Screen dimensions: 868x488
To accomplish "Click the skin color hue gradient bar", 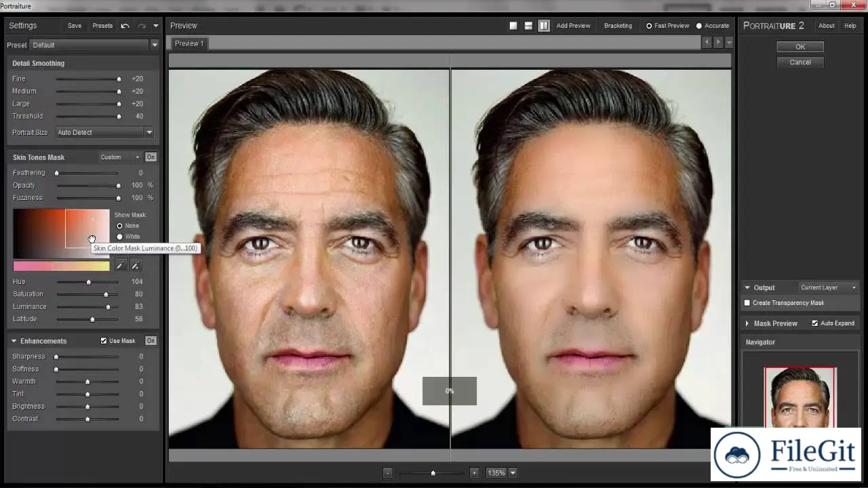I will coord(61,266).
